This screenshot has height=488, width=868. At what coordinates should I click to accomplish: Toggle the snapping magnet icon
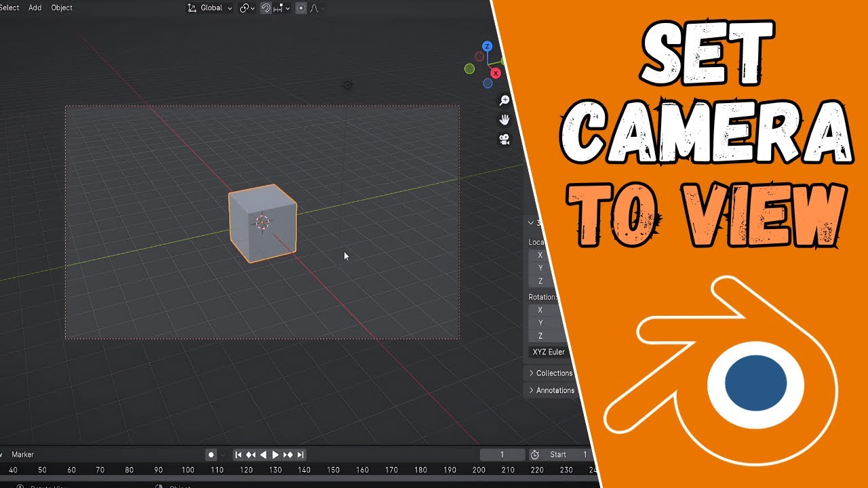point(267,8)
